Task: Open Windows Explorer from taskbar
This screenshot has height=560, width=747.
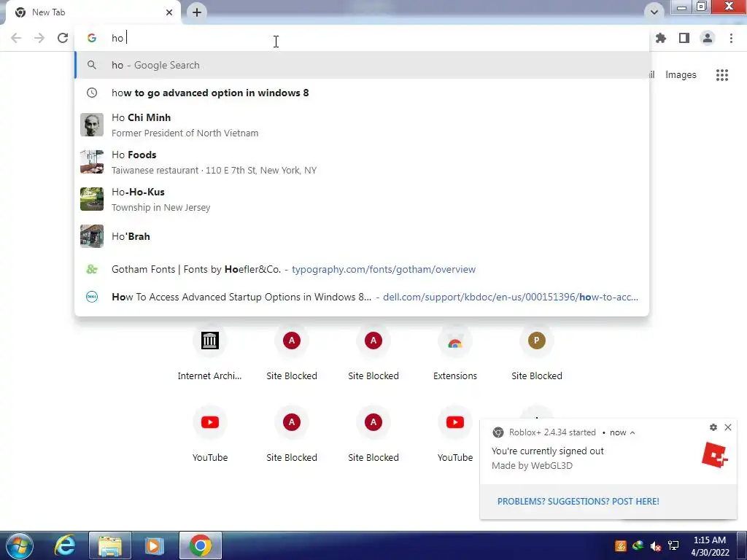Action: click(x=110, y=545)
